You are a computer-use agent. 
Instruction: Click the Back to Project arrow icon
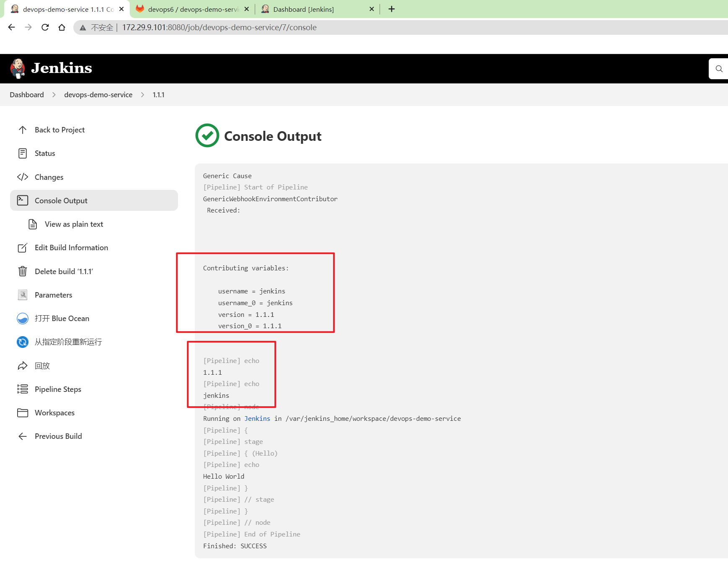click(23, 130)
